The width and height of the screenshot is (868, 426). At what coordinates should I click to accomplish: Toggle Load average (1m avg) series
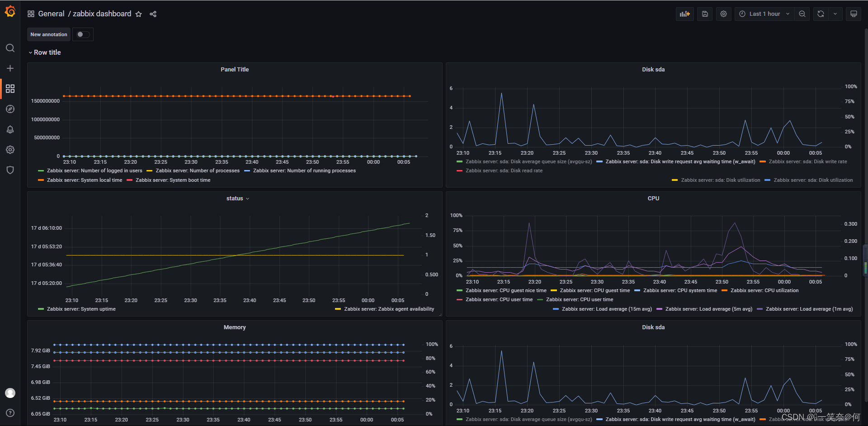pyautogui.click(x=809, y=309)
